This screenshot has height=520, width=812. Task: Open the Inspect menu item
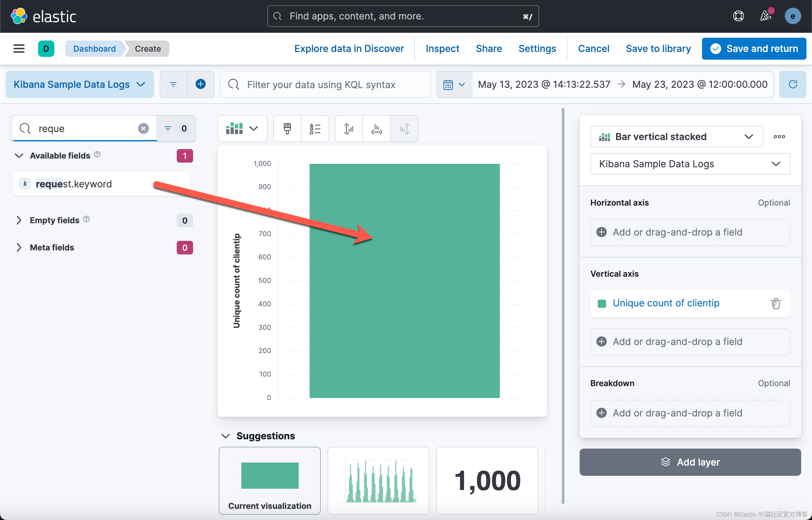click(x=442, y=49)
